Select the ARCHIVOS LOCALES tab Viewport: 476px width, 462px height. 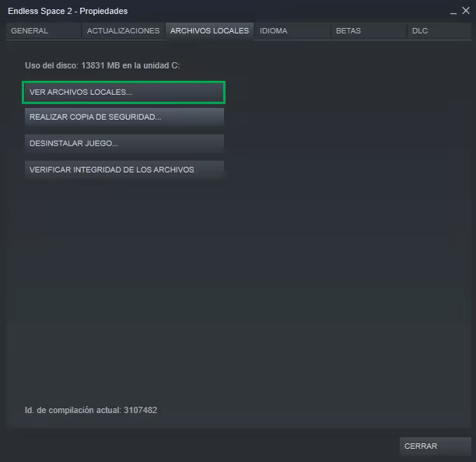coord(209,31)
